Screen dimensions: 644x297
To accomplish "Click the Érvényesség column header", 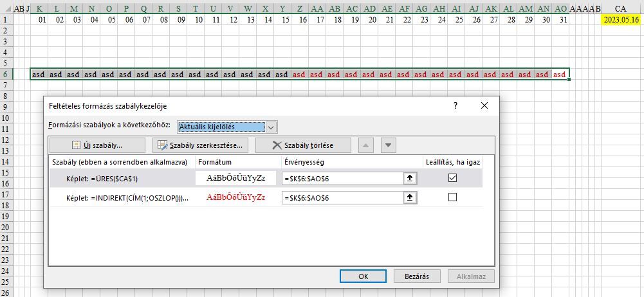I will pyautogui.click(x=353, y=163).
